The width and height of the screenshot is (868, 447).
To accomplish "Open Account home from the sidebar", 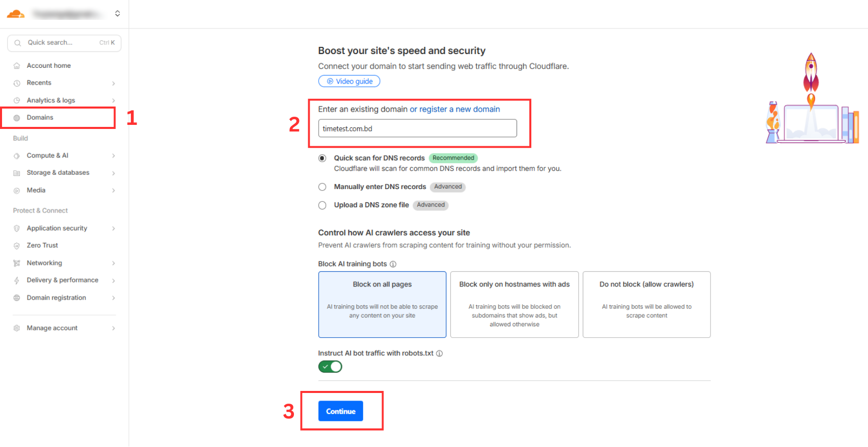I will pos(48,65).
